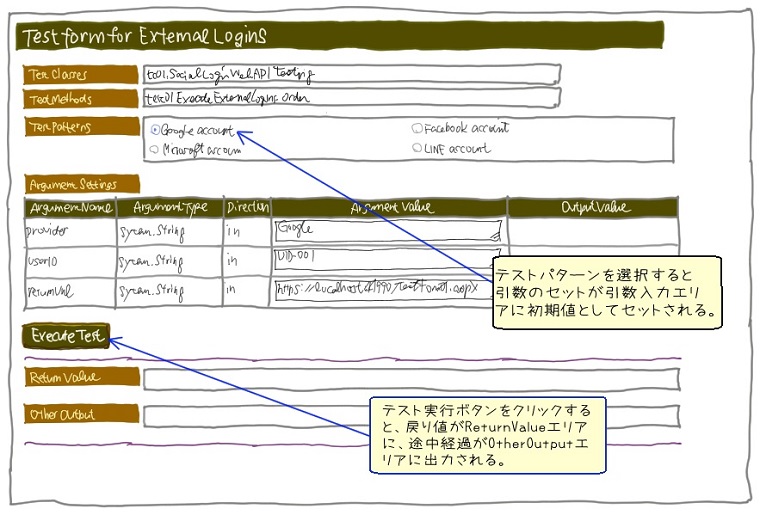This screenshot has width=760, height=515.
Task: Click the 'in' direction in provider row
Action: point(233,232)
